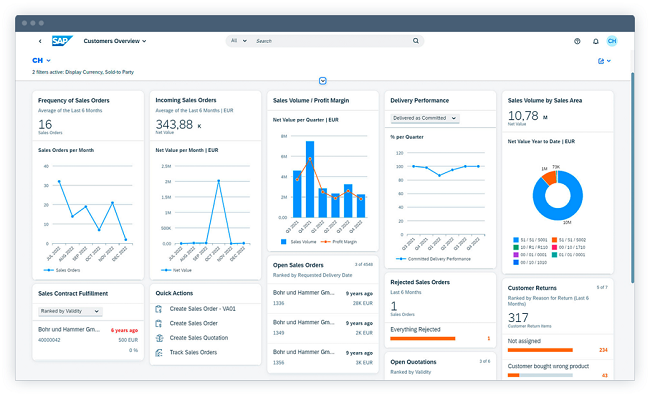The image size is (650, 395).
Task: Click the blue 51 / 51 / 5001 legend swatch
Action: 516,240
